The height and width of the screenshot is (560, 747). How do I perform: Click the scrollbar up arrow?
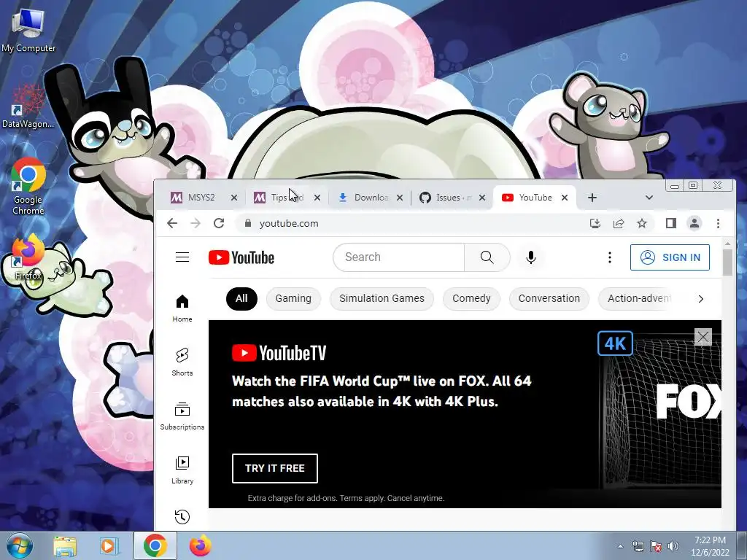[727, 244]
